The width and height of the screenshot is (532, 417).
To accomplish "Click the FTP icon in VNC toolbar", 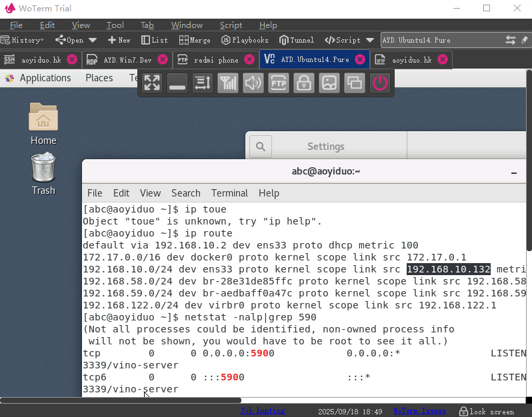I will pos(278,83).
